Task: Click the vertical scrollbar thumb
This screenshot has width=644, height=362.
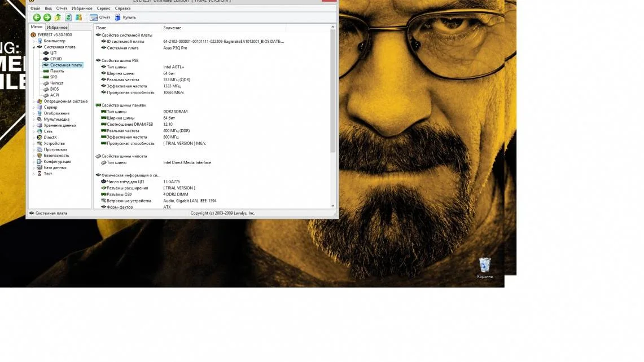Action: [332, 91]
